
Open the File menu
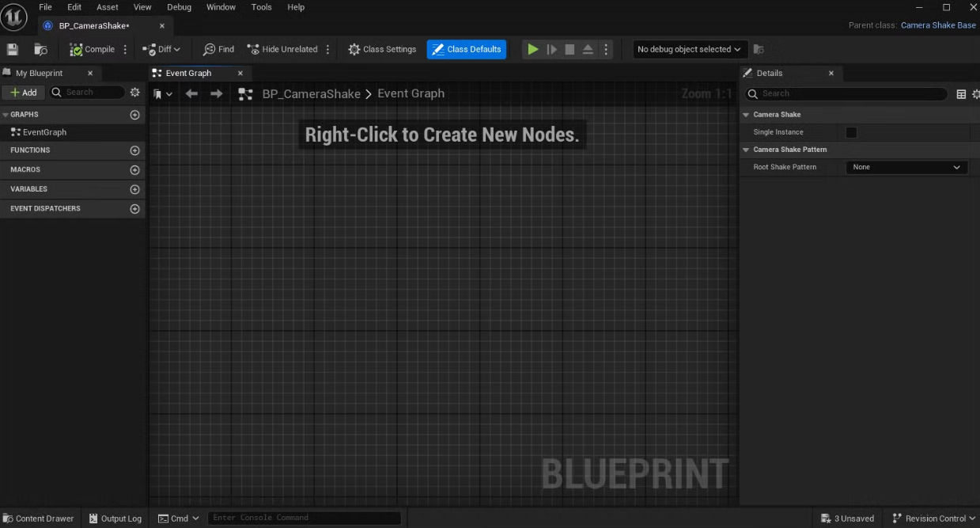[x=45, y=7]
